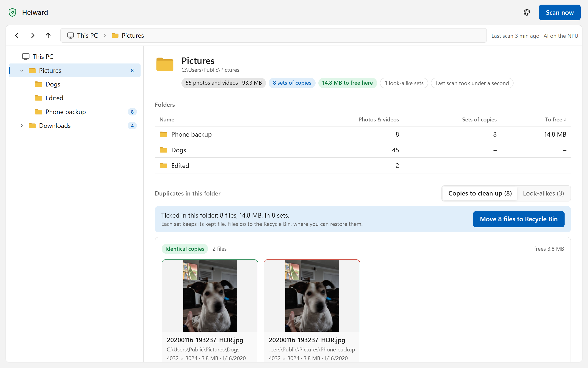Expand the Downloads tree node
The width and height of the screenshot is (588, 368).
(22, 126)
